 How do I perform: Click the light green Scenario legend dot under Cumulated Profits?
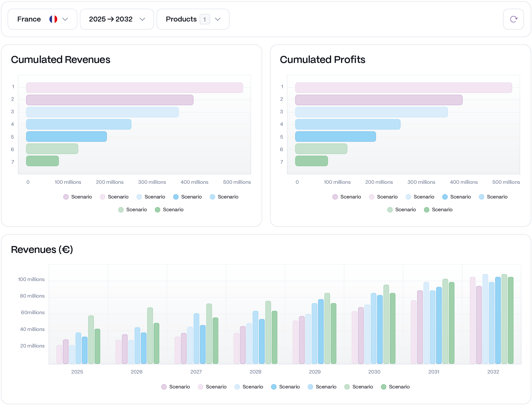(390, 210)
